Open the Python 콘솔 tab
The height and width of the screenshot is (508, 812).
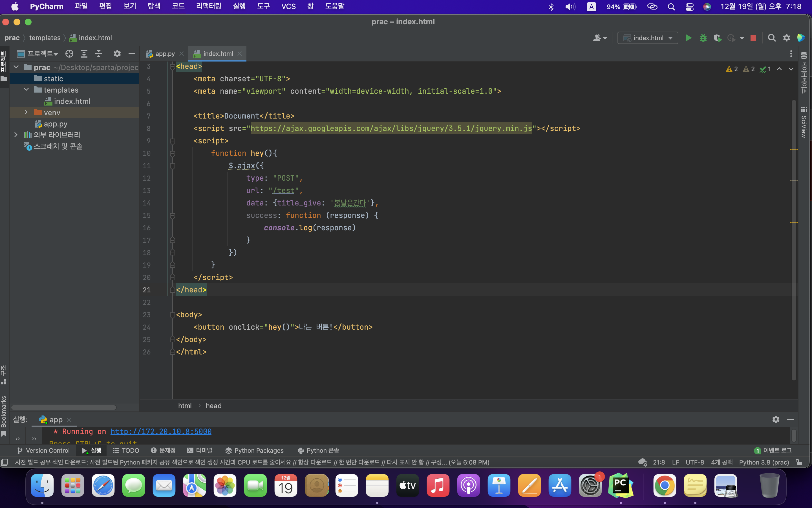click(x=318, y=450)
